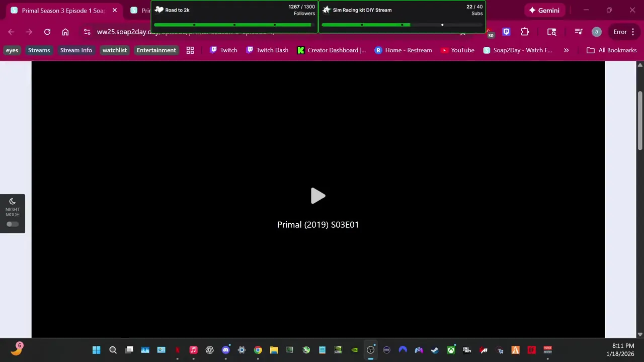The height and width of the screenshot is (362, 644).
Task: Select the Primal Season 3 Episode 1 tab
Action: 64,10
